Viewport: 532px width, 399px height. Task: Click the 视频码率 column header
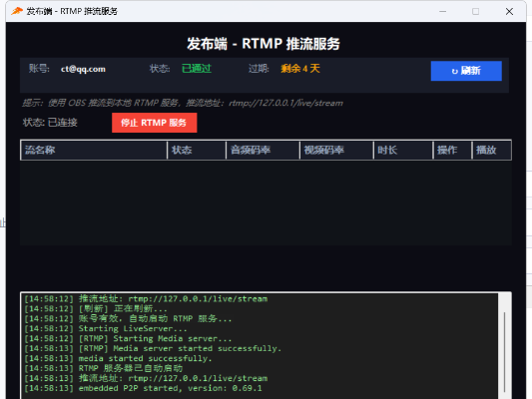[x=336, y=151]
